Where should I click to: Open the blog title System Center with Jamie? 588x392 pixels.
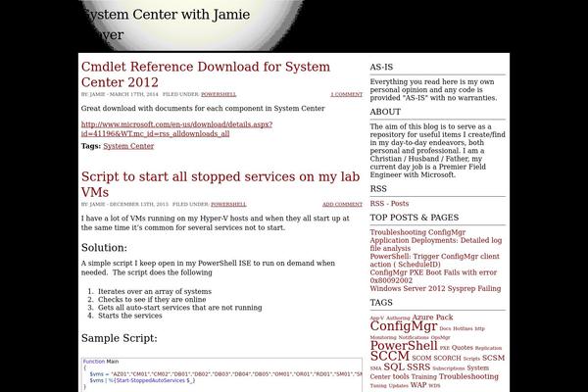click(x=166, y=24)
